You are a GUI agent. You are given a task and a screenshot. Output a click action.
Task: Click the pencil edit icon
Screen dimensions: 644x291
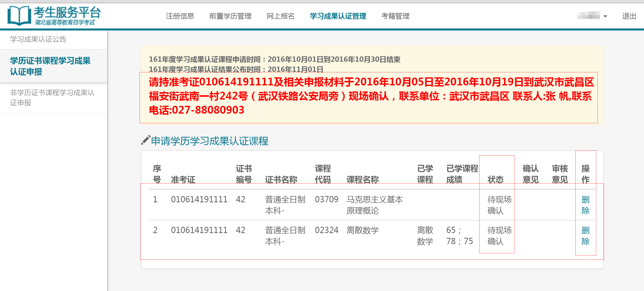(x=145, y=140)
